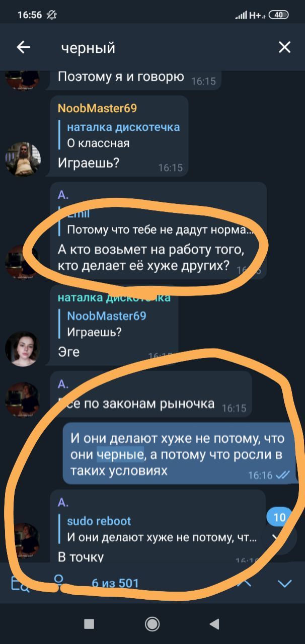Viewport: 305px width, 644px height.
Task: Tap NoobMaster69 sender name
Action: (97, 108)
